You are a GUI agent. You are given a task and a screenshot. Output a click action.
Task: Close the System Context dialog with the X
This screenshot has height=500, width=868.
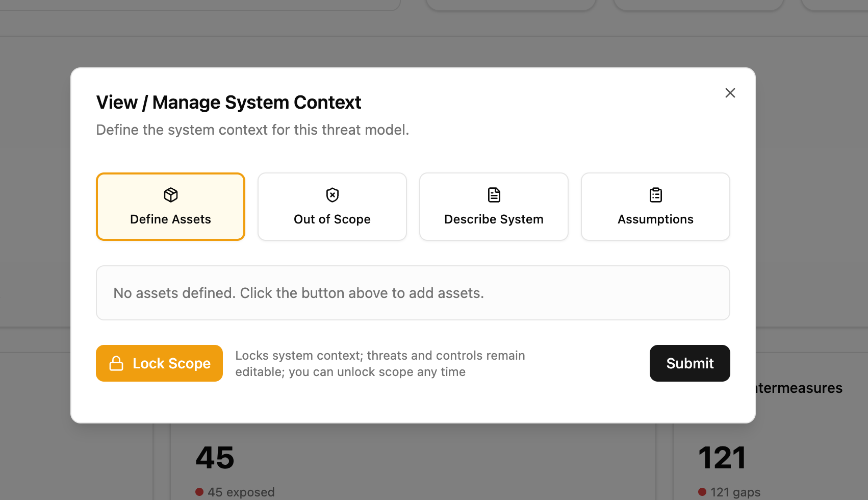[x=730, y=93]
